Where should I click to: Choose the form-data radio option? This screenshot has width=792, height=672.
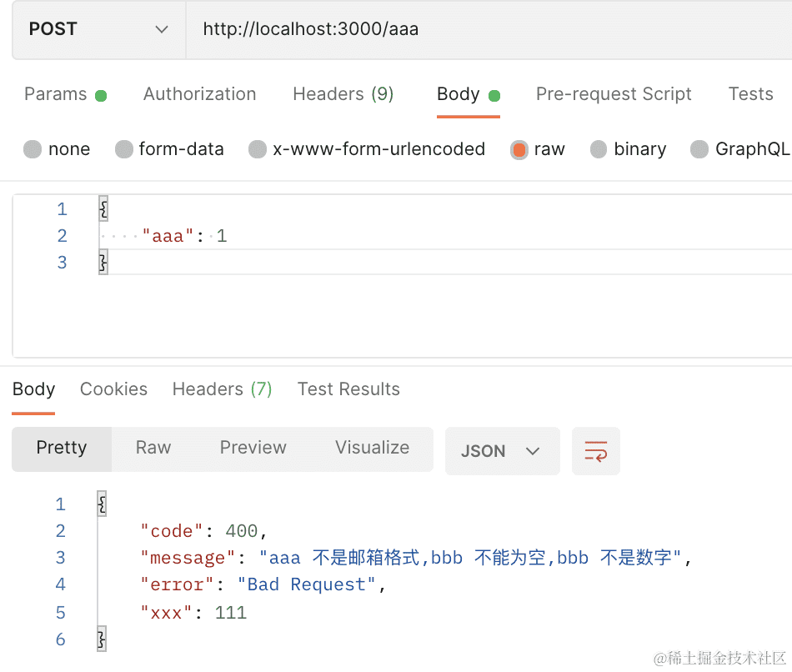tap(124, 150)
